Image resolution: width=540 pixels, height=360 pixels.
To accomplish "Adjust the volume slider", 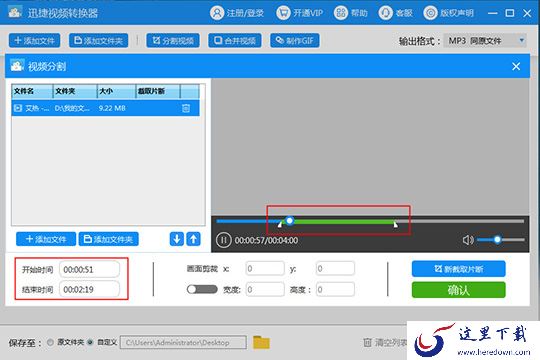I will point(501,239).
